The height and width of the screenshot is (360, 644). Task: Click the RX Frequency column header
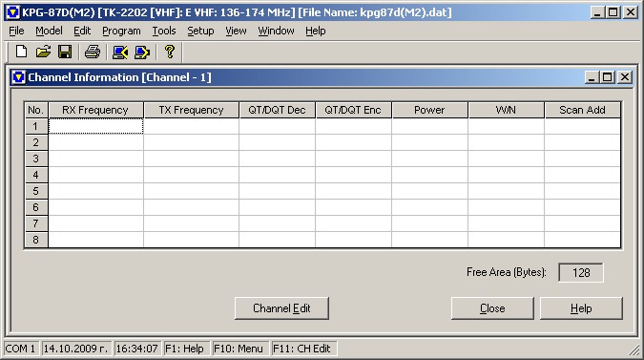click(x=95, y=110)
